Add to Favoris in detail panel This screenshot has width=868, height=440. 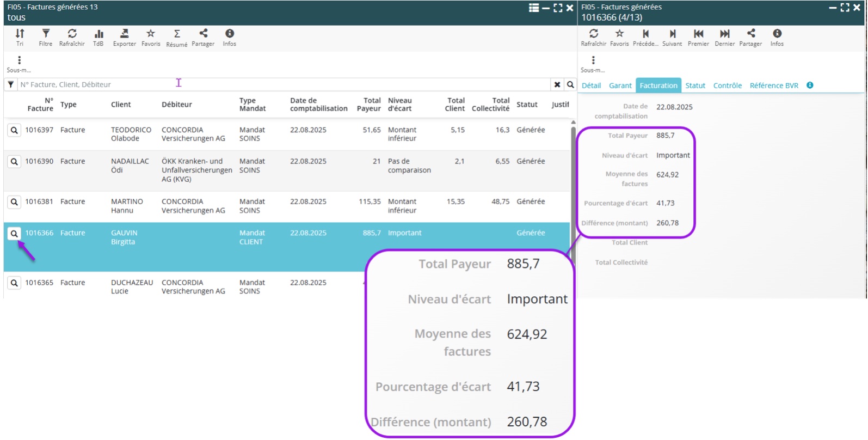click(x=619, y=37)
